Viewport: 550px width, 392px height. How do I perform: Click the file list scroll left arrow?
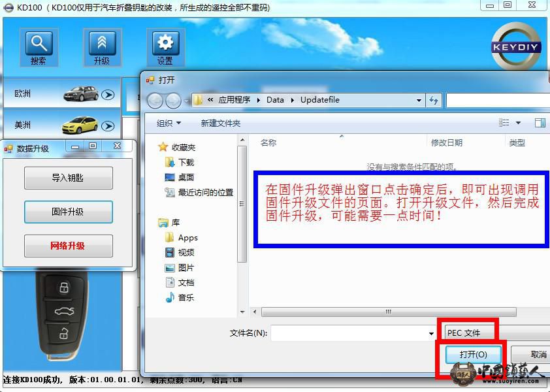pyautogui.click(x=255, y=312)
